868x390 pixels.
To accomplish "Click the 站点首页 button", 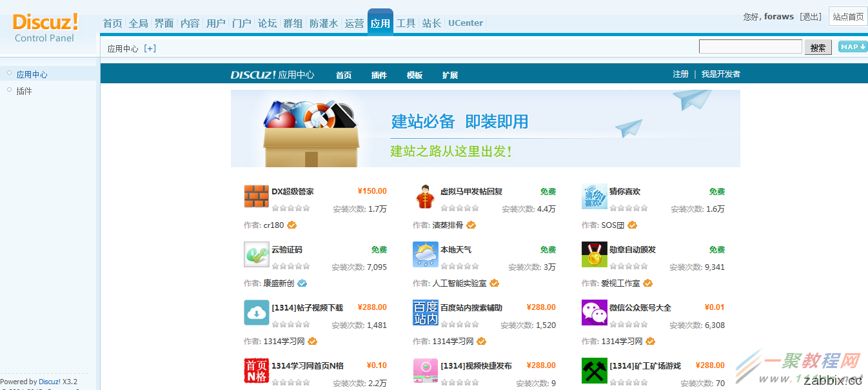I will tap(848, 17).
